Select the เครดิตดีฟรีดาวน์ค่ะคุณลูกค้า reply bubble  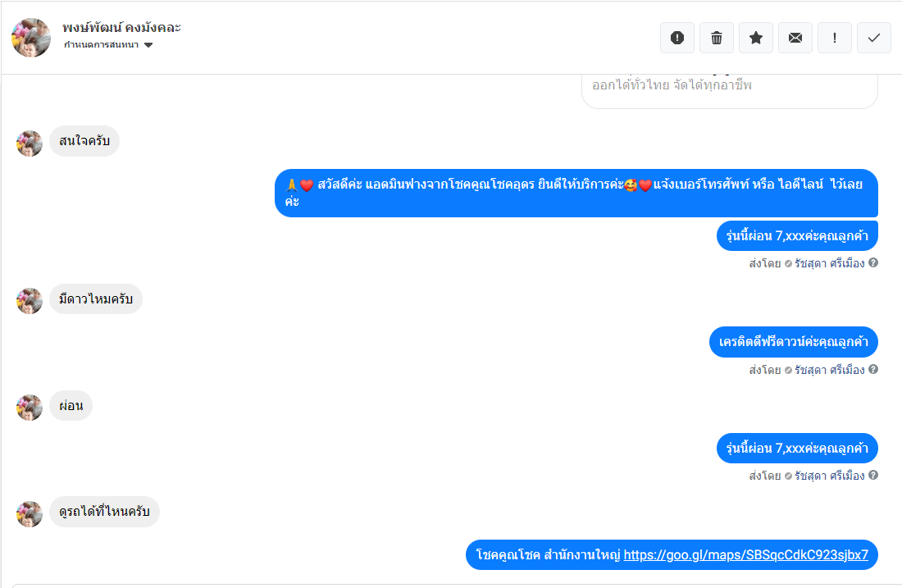tap(793, 342)
